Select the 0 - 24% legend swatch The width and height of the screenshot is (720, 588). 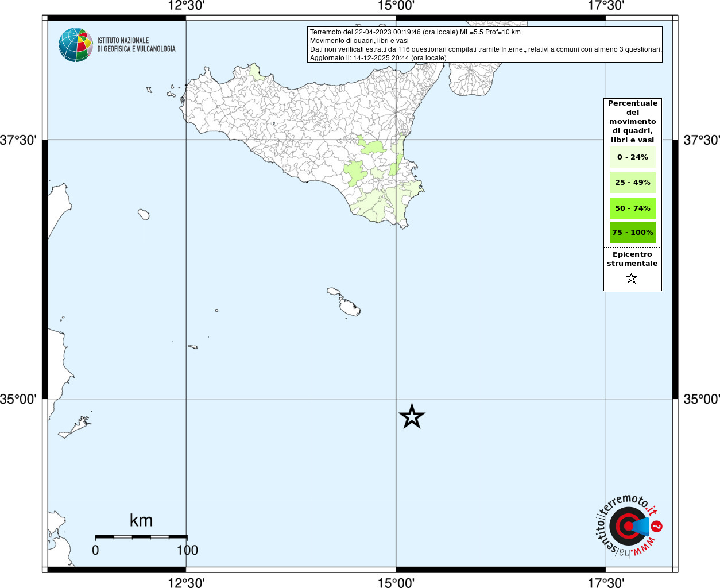pyautogui.click(x=633, y=157)
